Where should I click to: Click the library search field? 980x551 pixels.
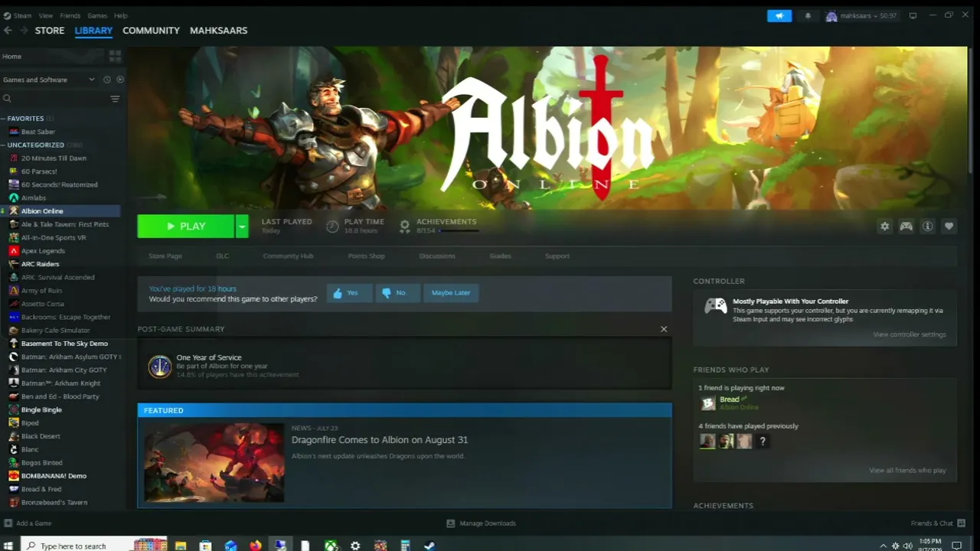coord(57,99)
